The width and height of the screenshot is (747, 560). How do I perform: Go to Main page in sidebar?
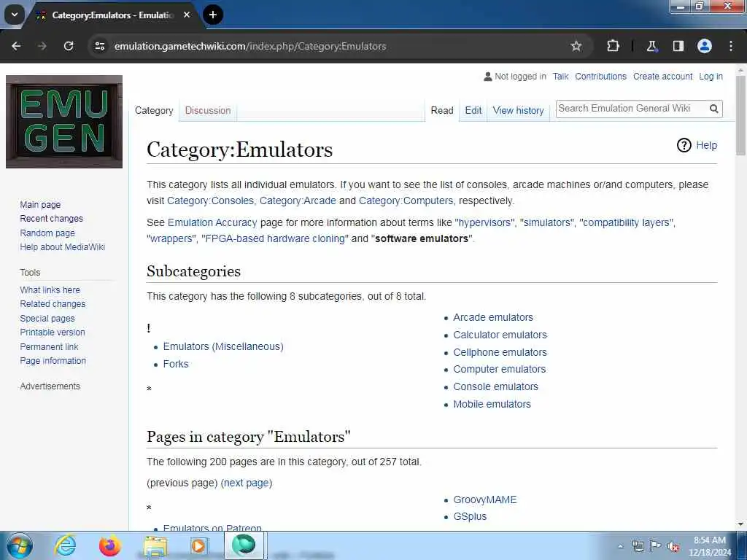click(x=40, y=205)
